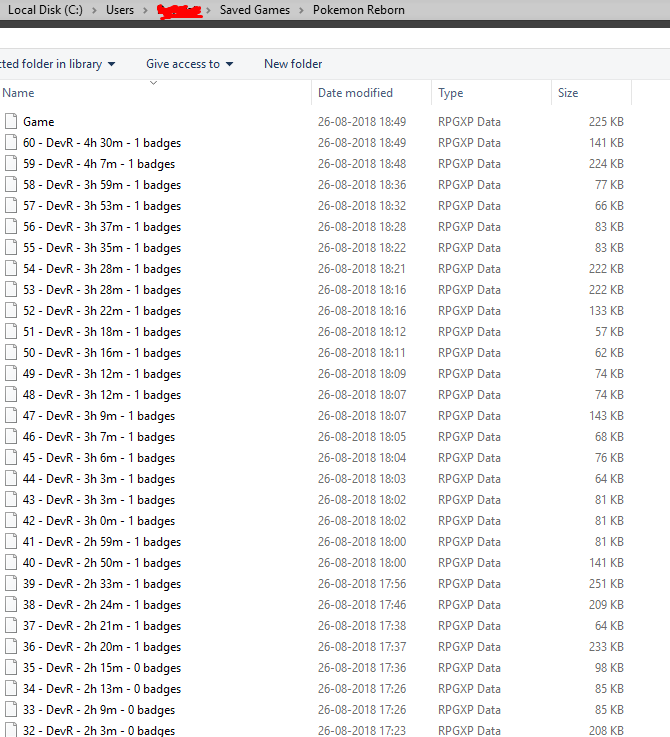Screen dimensions: 670x737
Task: Click file icon of 60 - DevR save
Action: (11, 142)
